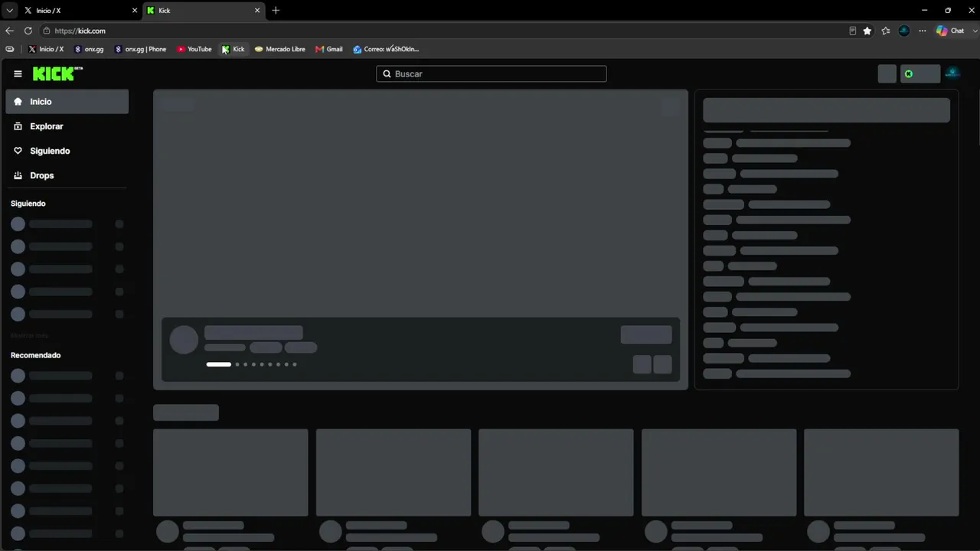This screenshot has height=551, width=980.
Task: Close the Inicio / X tab
Action: point(135,11)
